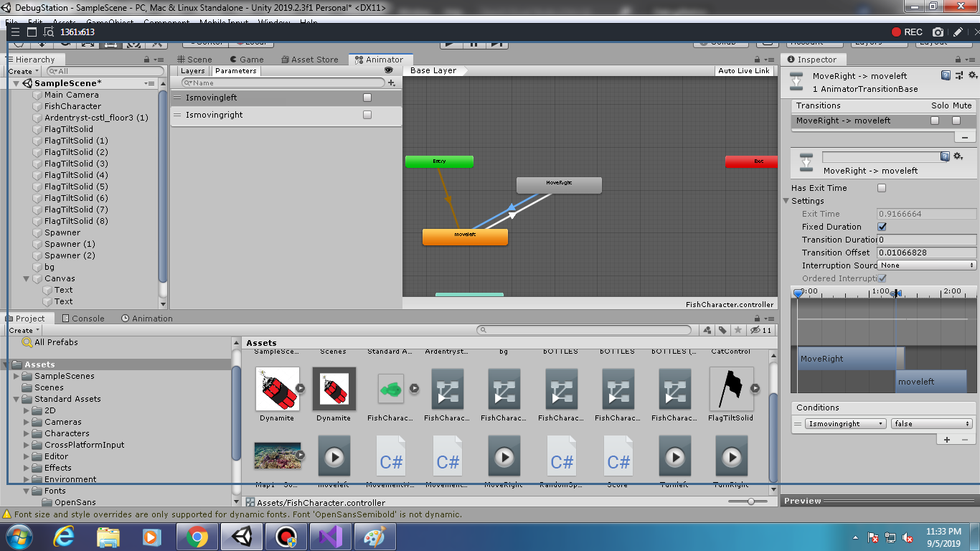The width and height of the screenshot is (980, 551).
Task: Open Internet Explorer from the taskbar
Action: tap(64, 537)
